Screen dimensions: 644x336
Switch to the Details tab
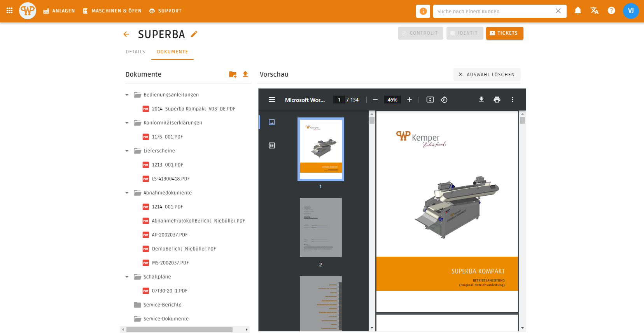click(x=135, y=52)
